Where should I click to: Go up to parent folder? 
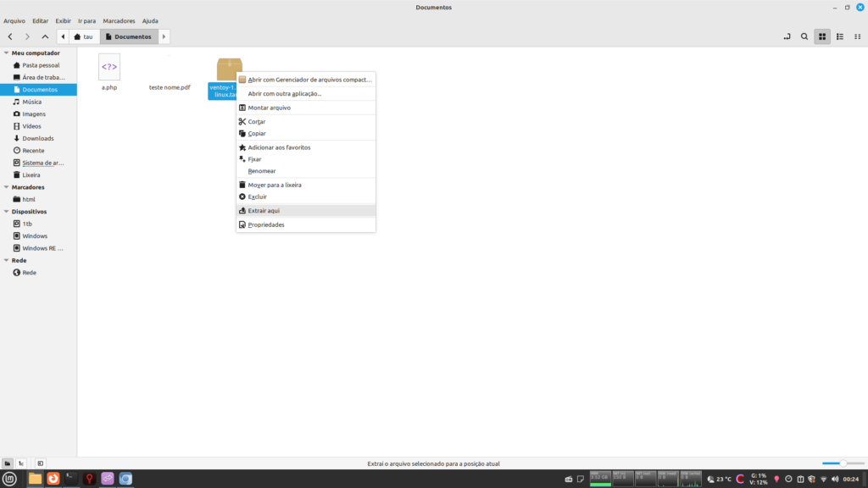(45, 36)
